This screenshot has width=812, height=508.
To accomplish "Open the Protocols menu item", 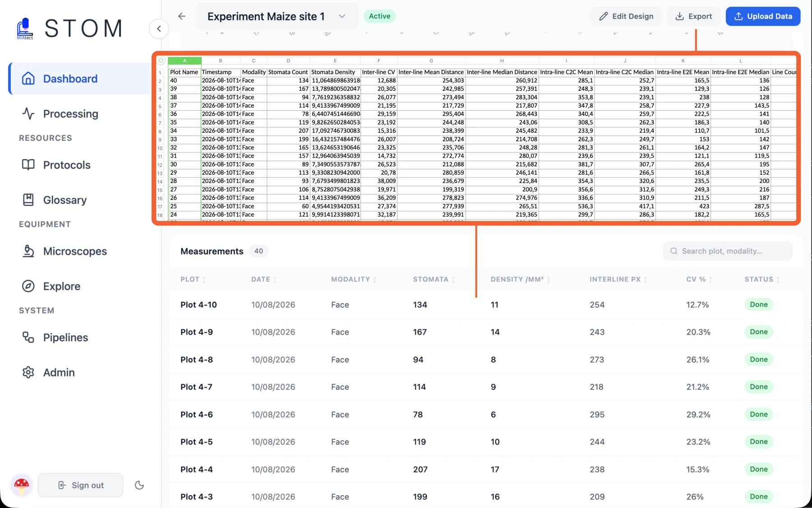I will pos(80,165).
